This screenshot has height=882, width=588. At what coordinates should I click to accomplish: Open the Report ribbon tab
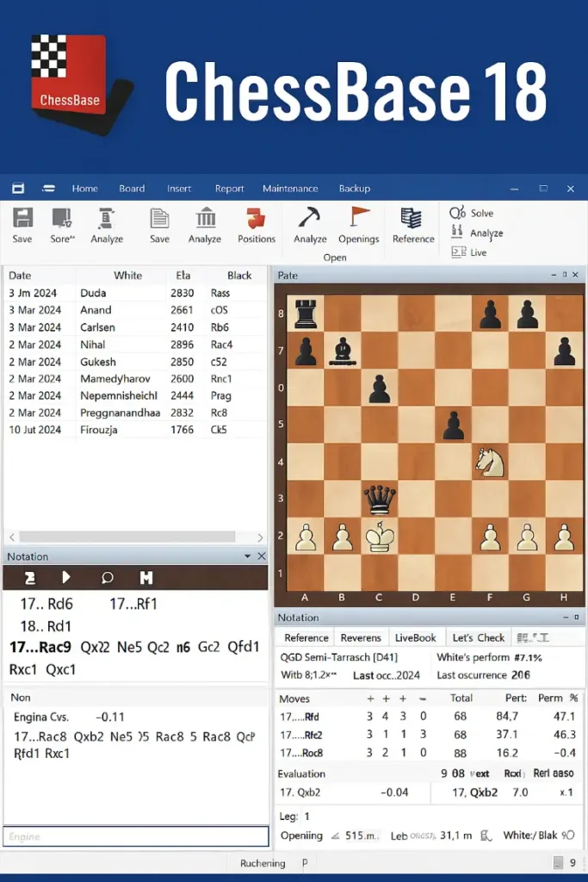[229, 189]
